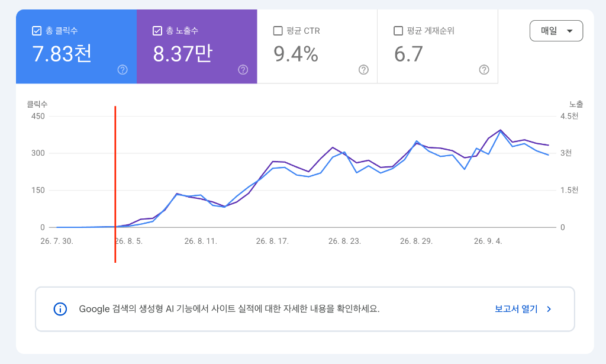Open help icon on 총 노출수 card
Screen dimensions: 606x364
pyautogui.click(x=243, y=70)
